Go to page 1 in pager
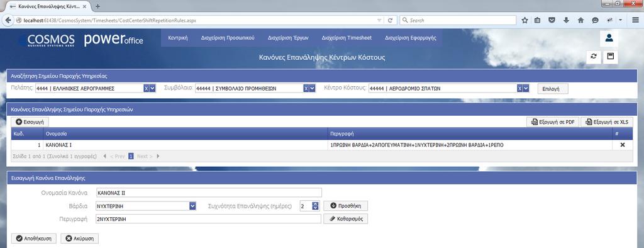 coord(131,156)
